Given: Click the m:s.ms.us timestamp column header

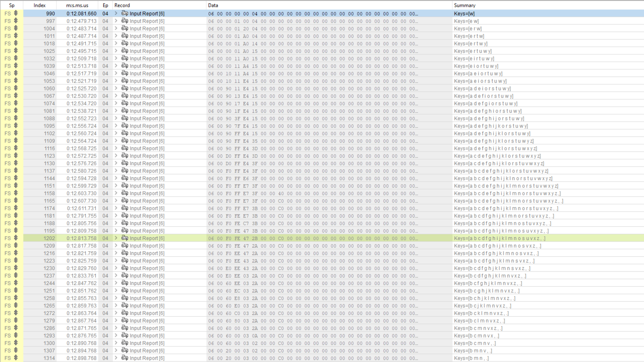Looking at the screenshot, I should click(x=77, y=5).
